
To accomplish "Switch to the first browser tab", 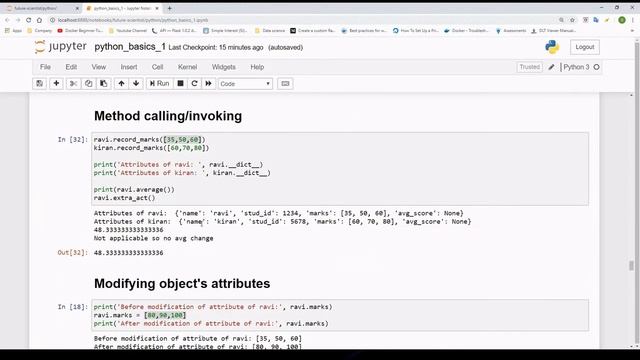I will [x=41, y=8].
